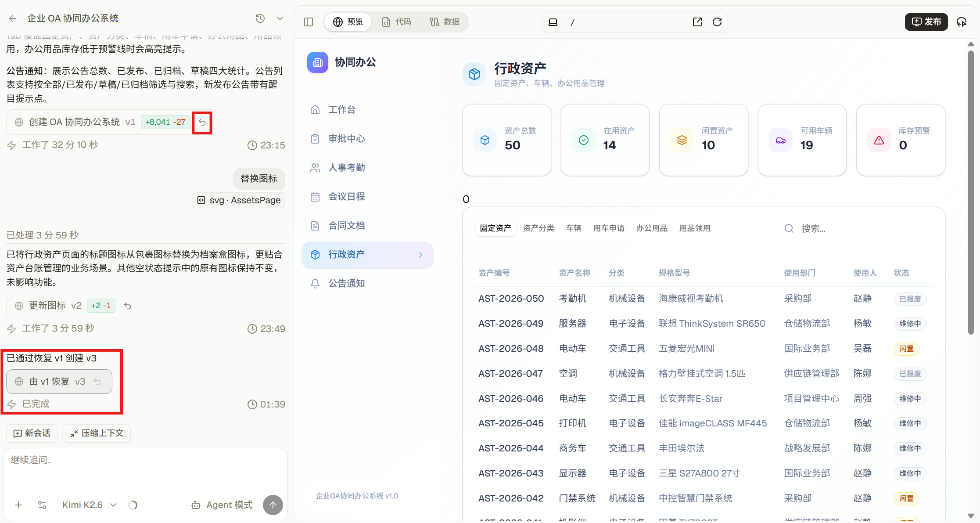Expand the Kimi K2.6 model dropdown
Image resolution: width=980 pixels, height=523 pixels.
(x=90, y=505)
